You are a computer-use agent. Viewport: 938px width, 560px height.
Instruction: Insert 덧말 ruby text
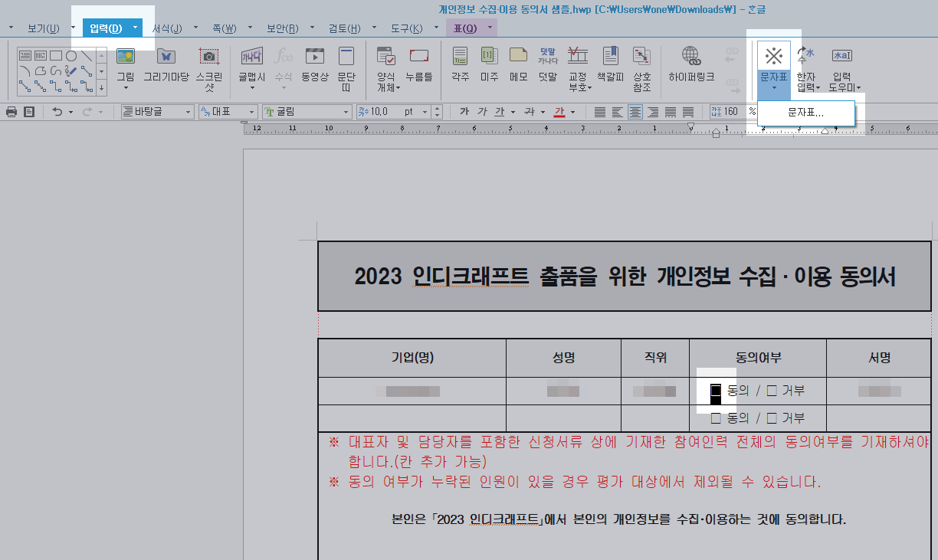tap(547, 65)
